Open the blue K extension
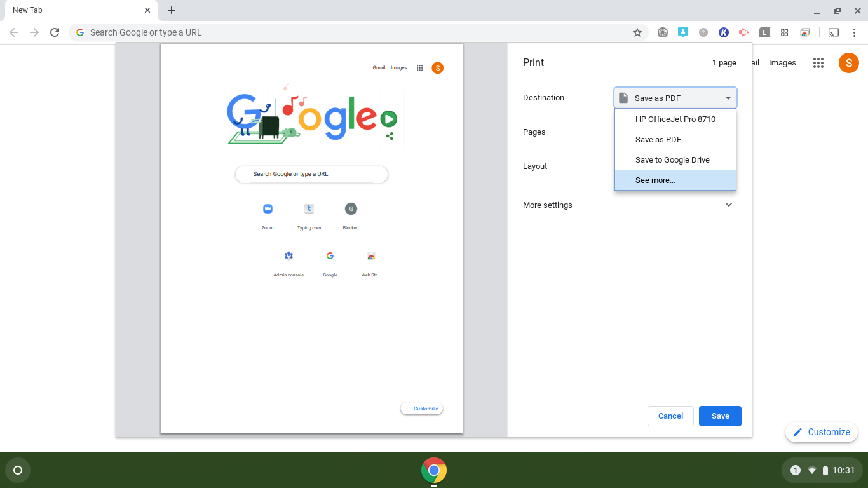The image size is (868, 488). pyautogui.click(x=724, y=32)
